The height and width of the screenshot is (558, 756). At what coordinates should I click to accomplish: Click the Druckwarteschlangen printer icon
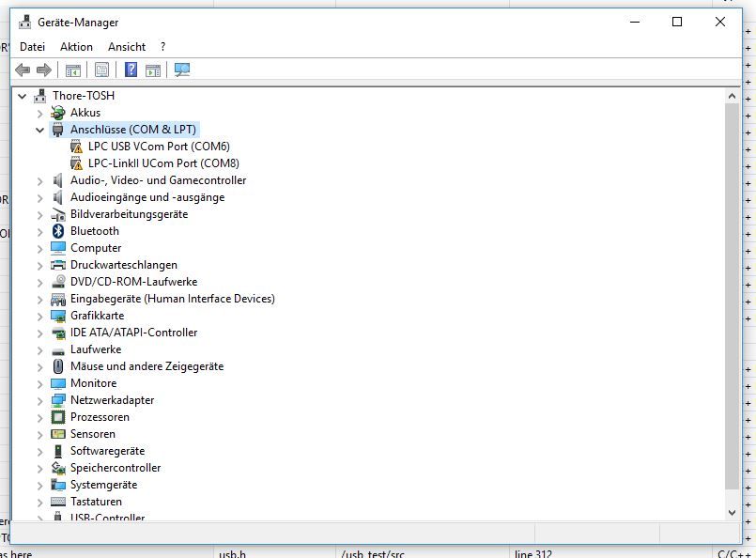[58, 265]
